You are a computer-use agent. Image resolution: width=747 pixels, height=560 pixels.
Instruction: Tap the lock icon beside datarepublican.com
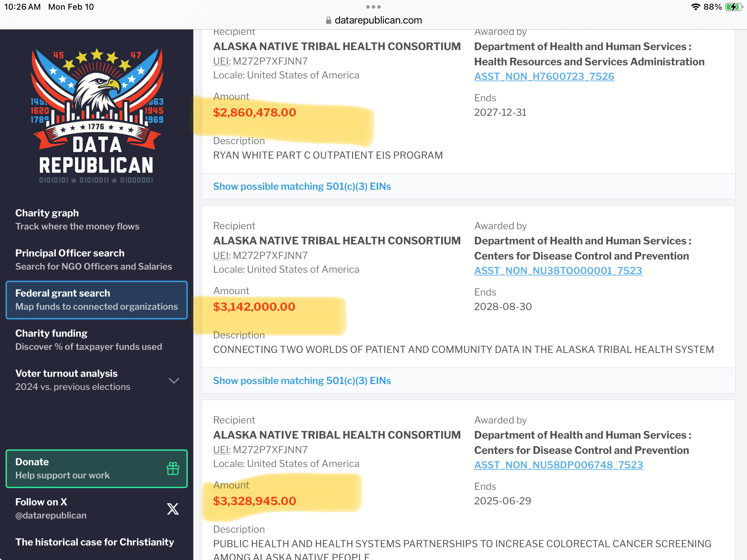[x=329, y=20]
